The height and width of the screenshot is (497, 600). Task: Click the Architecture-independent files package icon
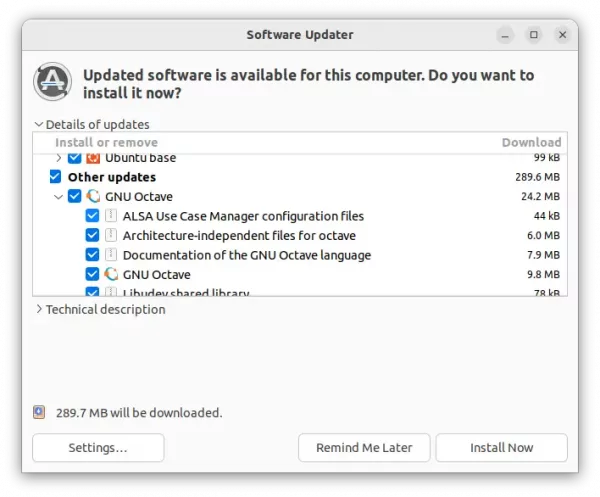tap(111, 236)
